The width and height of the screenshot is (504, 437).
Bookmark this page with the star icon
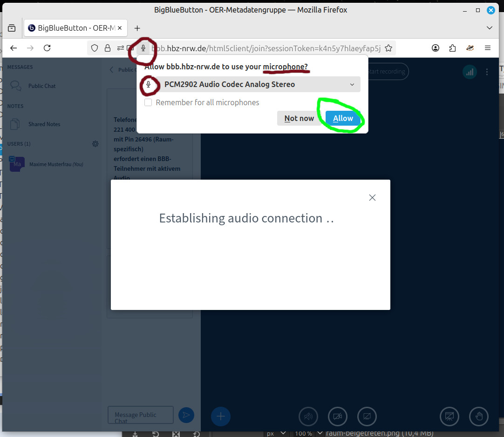[x=388, y=48]
